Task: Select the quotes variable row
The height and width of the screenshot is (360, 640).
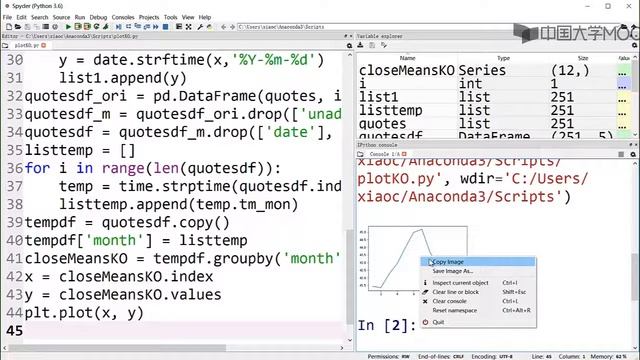Action: [495, 124]
